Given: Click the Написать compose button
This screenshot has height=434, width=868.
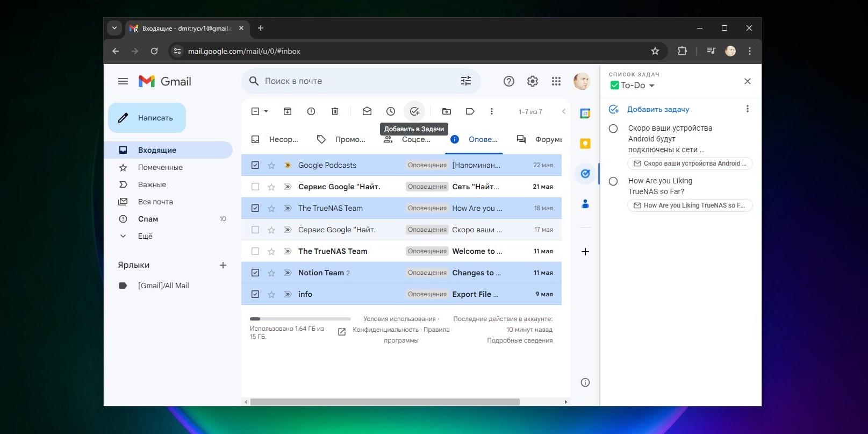Looking at the screenshot, I should click(x=147, y=118).
